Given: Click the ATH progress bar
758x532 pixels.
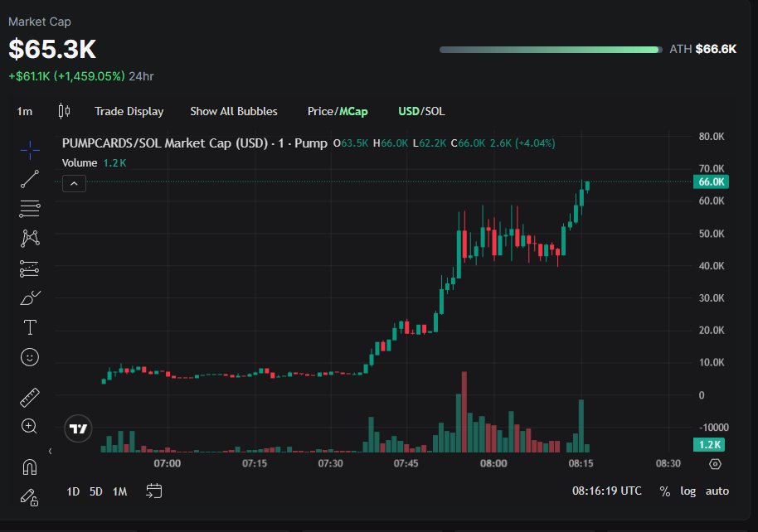Looking at the screenshot, I should point(550,49).
